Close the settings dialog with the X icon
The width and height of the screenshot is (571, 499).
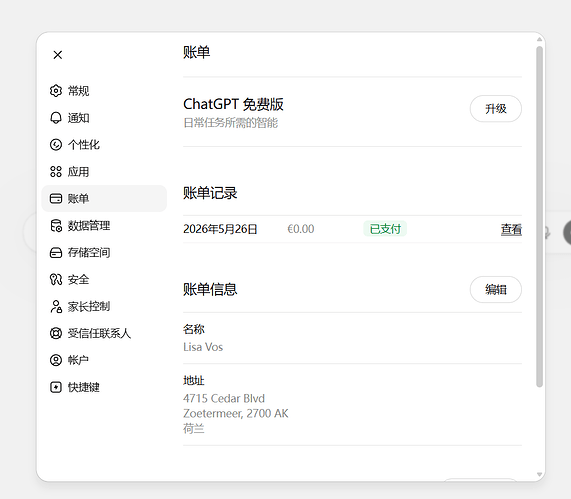(58, 55)
